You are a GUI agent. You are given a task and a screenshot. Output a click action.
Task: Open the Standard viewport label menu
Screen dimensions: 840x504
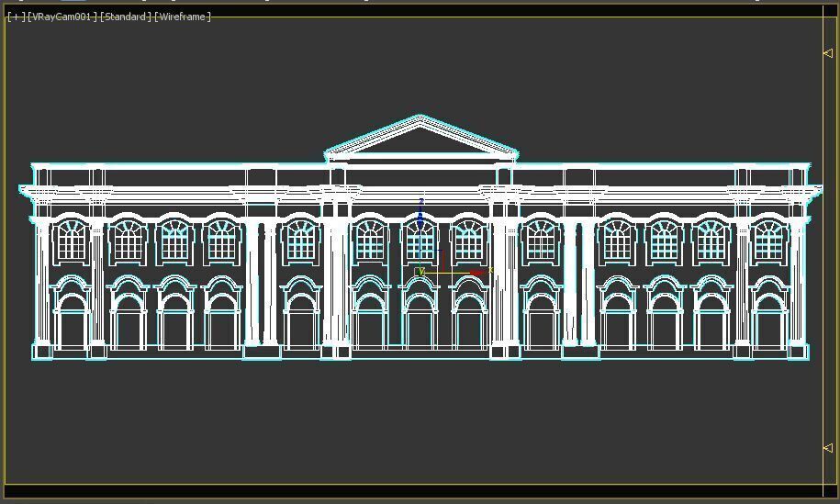(126, 17)
